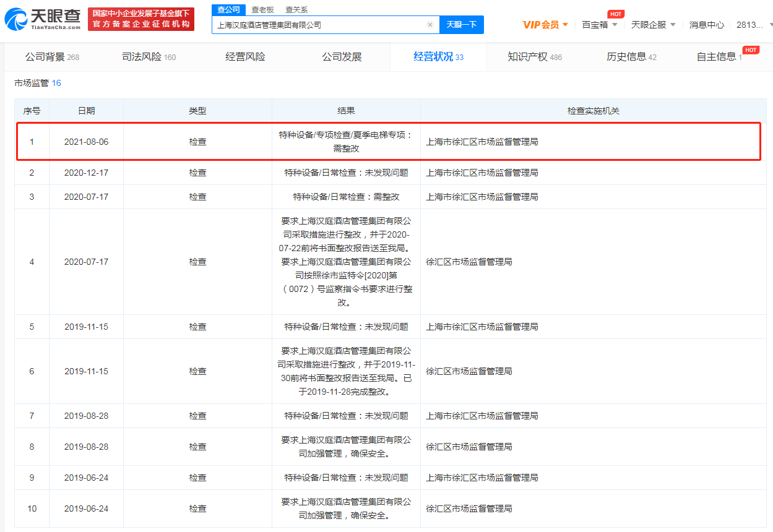
Task: Click row 3 result 特种设备/日常检查：需整改
Action: (x=346, y=197)
